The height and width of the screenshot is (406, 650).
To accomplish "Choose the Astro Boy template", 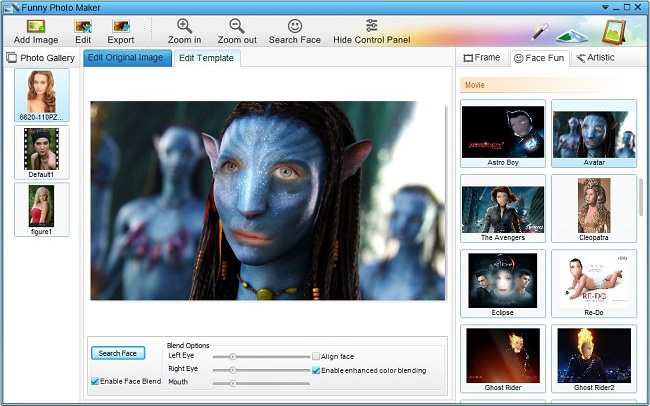I will 503,133.
